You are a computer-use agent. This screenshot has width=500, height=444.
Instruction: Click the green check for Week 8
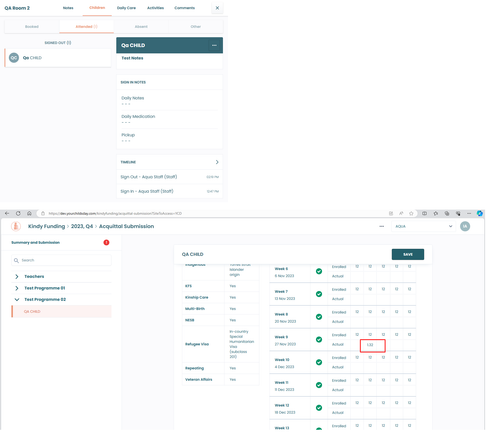tap(319, 317)
